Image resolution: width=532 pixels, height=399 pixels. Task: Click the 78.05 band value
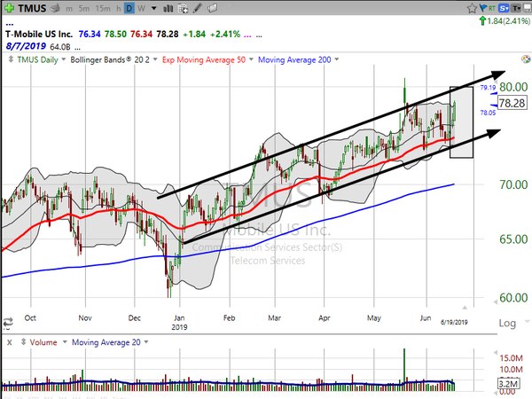tap(488, 113)
